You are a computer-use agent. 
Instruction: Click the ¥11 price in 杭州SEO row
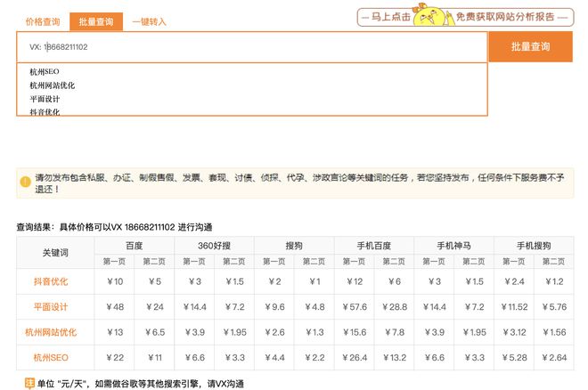tap(154, 358)
